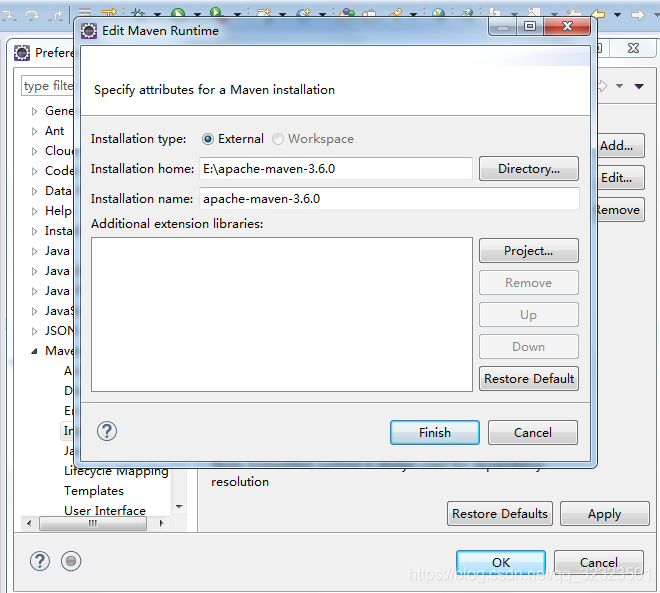Click the tree scroll down arrow

tap(179, 507)
